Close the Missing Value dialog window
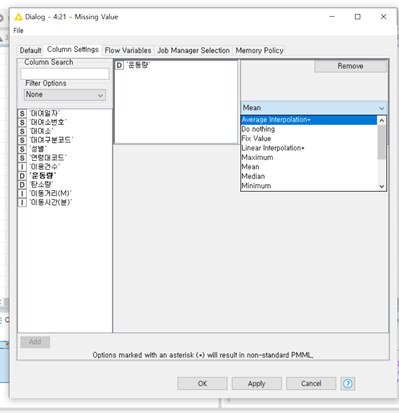399x413 pixels. point(384,17)
